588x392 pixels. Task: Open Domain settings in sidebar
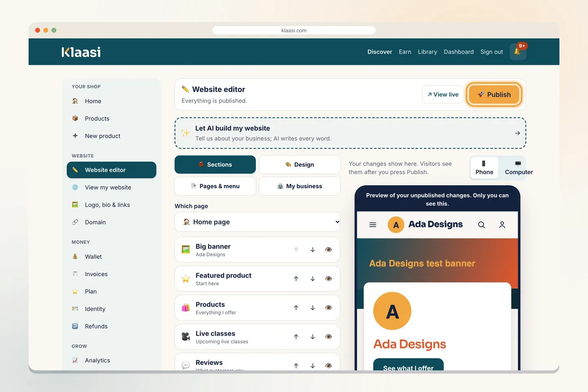(111, 222)
